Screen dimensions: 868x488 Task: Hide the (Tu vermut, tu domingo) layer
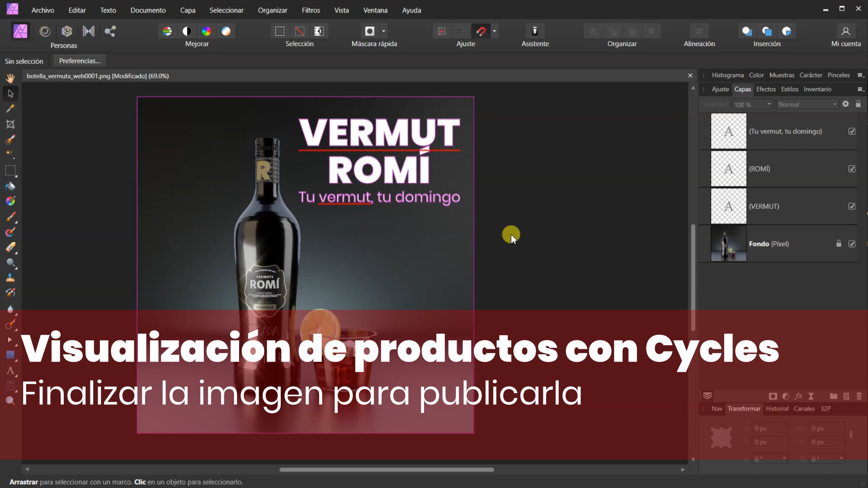coord(852,131)
